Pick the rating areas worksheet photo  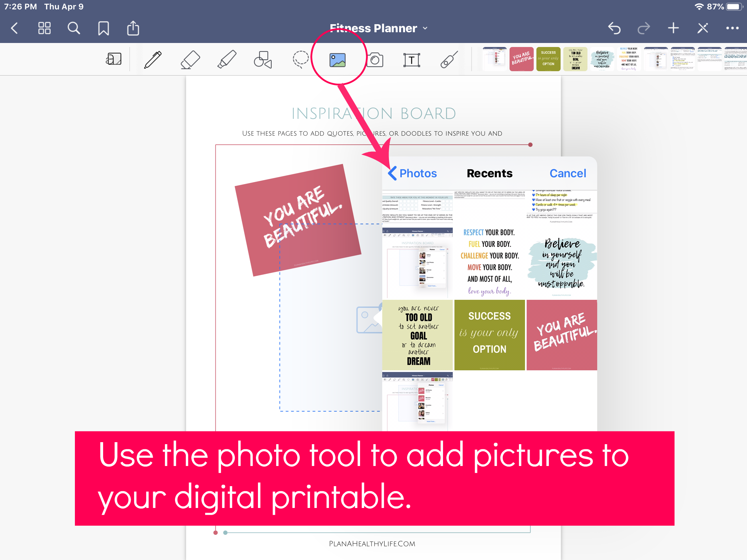tap(418, 208)
